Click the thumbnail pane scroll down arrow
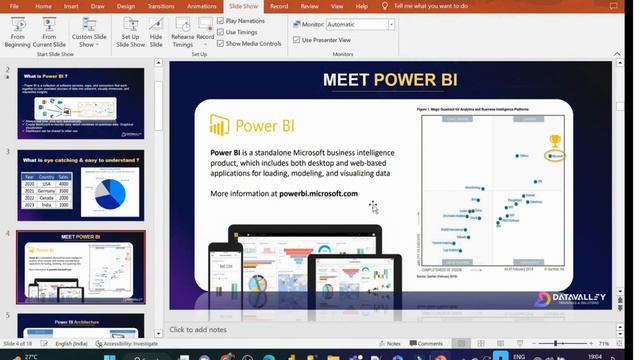 tap(159, 333)
